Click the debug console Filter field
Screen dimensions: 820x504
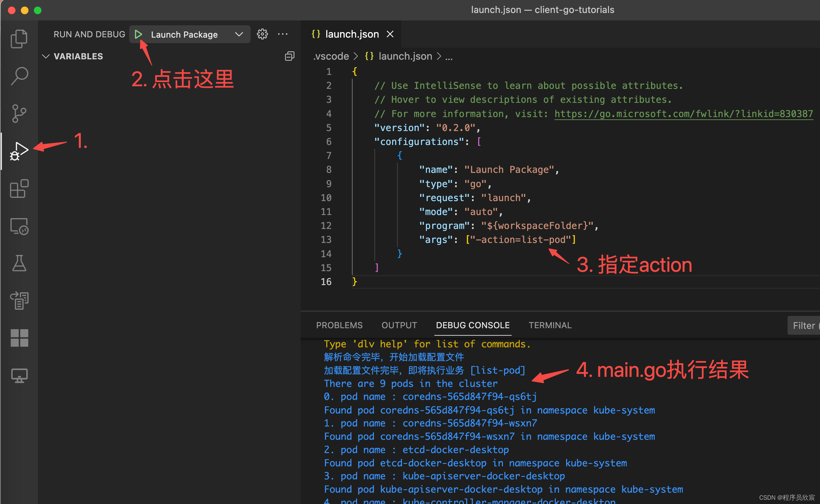[x=803, y=325]
